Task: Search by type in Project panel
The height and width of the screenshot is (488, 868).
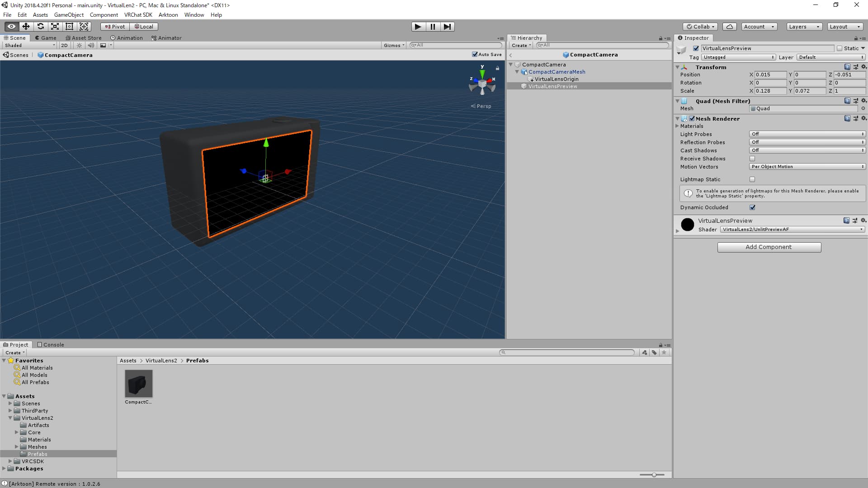Action: [x=645, y=352]
